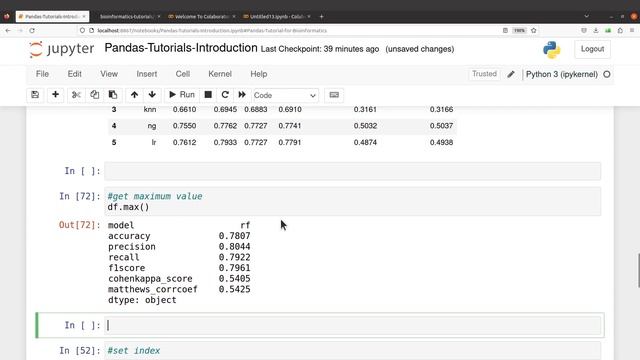
Task: Click the 0.7550 accuracy cell for ng
Action: [184, 126]
